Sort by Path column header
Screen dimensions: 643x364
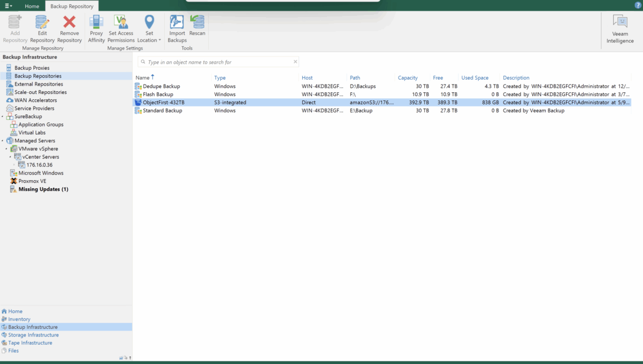click(x=355, y=78)
